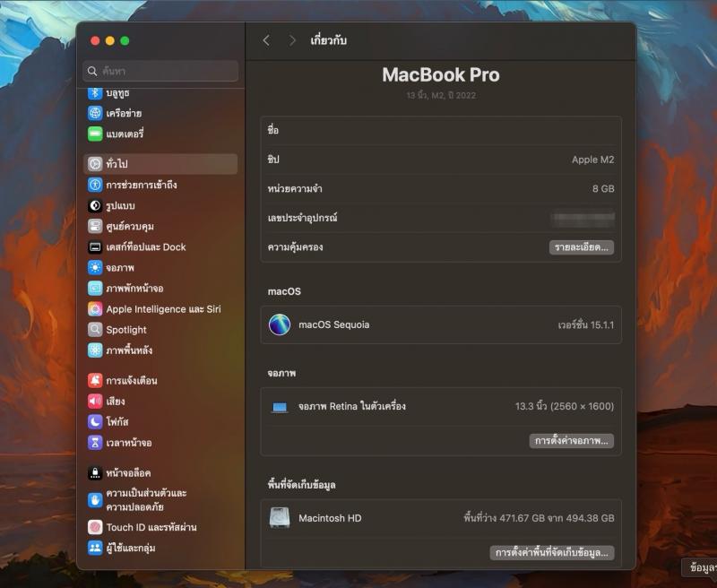This screenshot has height=588, width=717.
Task: Click the "จอภาพ Retina ในตัวเครื่อง" label
Action: coord(352,406)
